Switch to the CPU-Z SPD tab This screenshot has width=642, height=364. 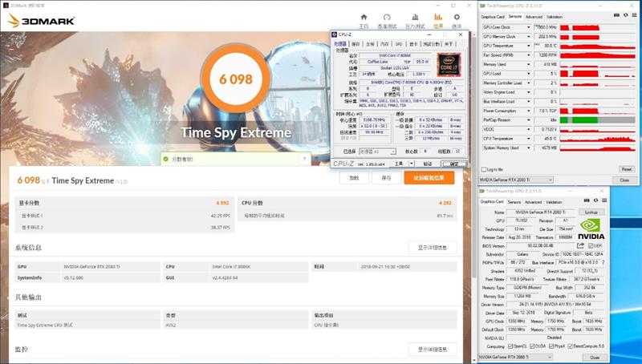398,44
